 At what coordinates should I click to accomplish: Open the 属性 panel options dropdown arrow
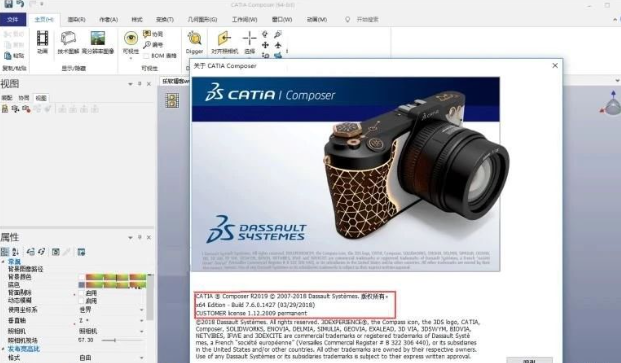[x=130, y=238]
